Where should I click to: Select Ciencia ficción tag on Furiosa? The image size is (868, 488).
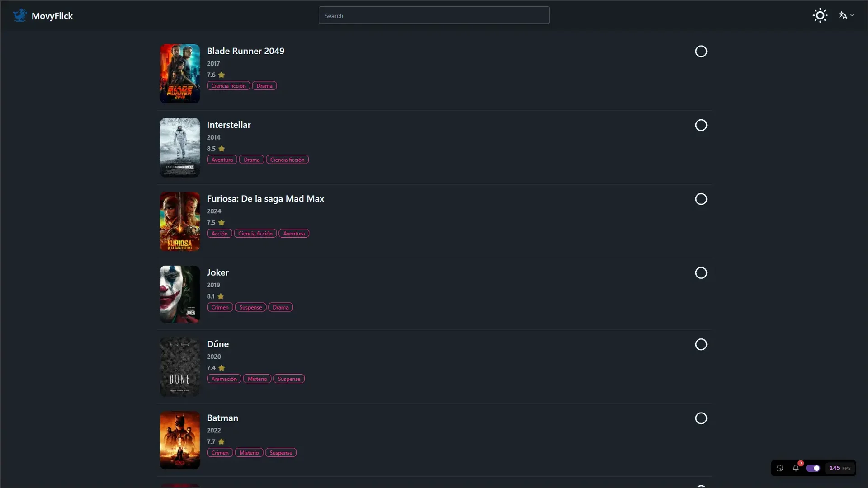coord(255,234)
